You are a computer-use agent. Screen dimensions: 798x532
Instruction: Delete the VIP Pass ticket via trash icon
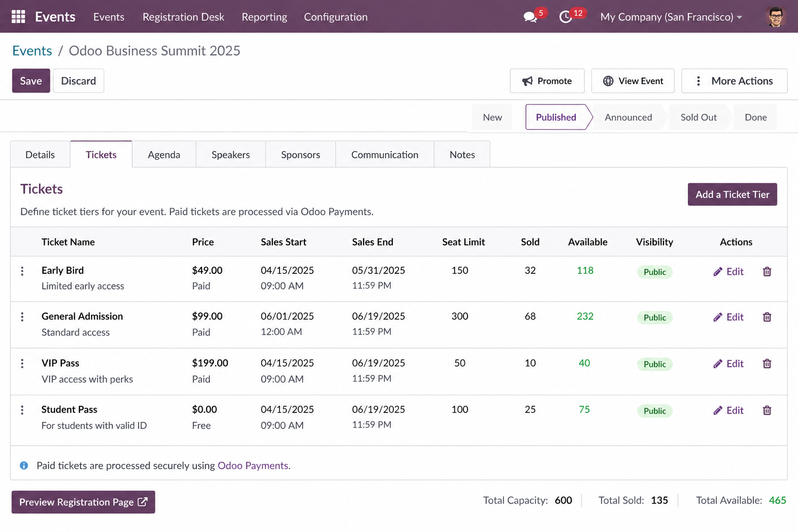click(767, 364)
